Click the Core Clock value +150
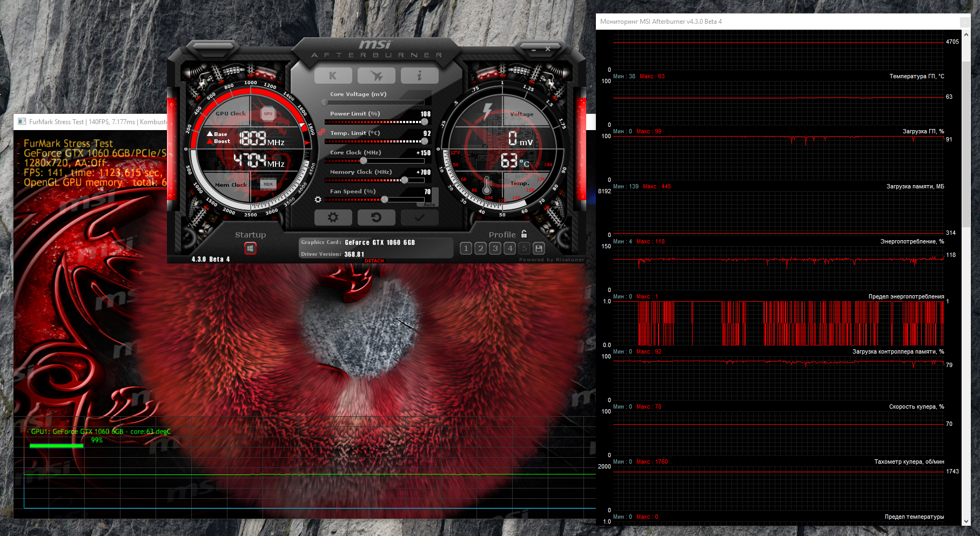 coord(424,153)
